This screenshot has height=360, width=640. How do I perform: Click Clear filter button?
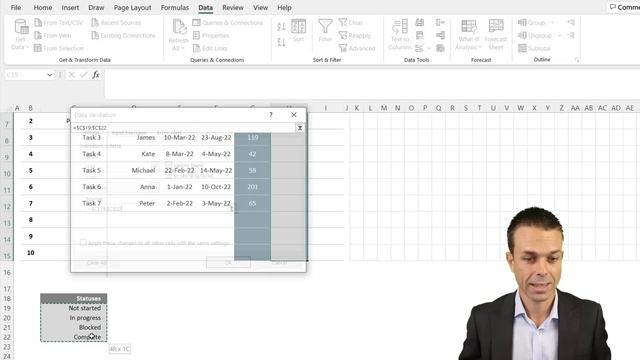(351, 22)
